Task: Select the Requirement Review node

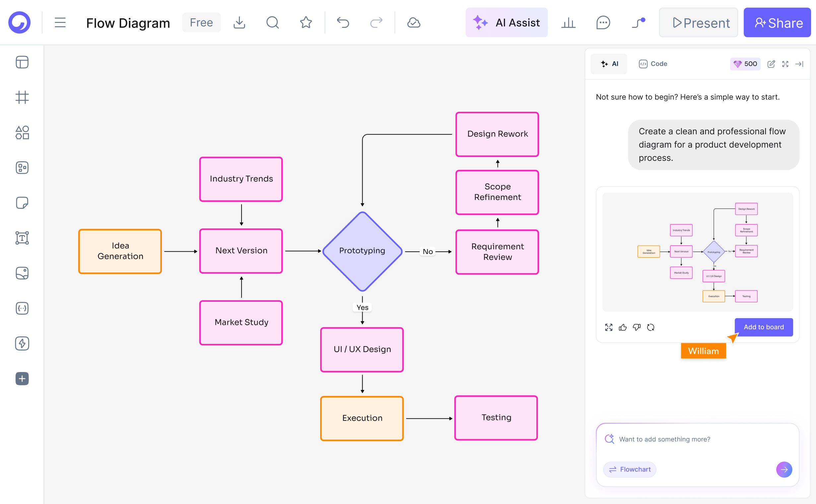Action: (x=497, y=252)
